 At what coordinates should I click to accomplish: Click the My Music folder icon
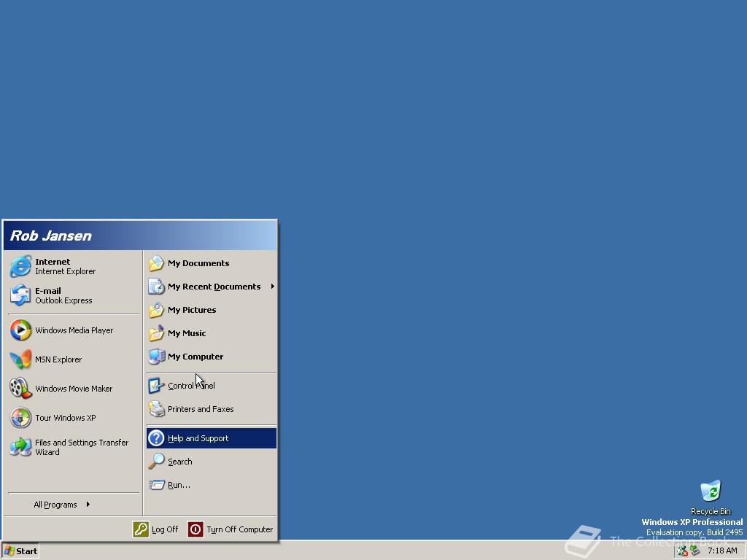coord(156,333)
